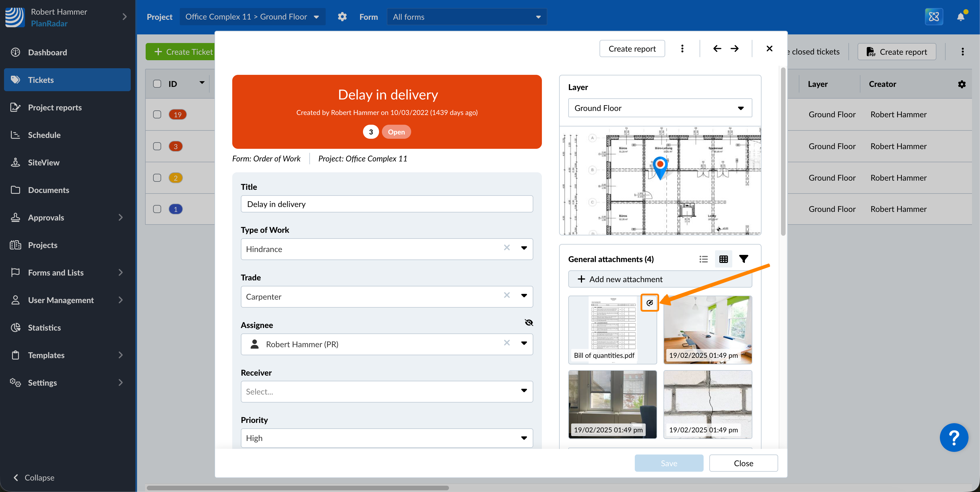Expand the Layer dropdown showing Ground Floor
This screenshot has width=980, height=492.
point(660,108)
